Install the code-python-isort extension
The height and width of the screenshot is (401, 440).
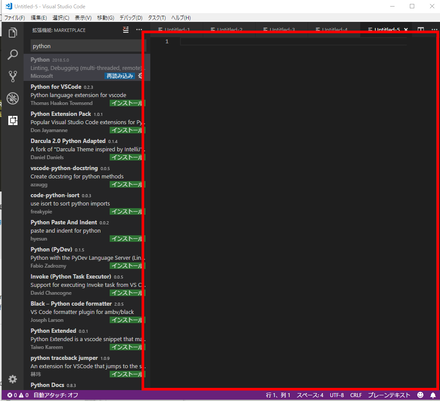tap(127, 211)
